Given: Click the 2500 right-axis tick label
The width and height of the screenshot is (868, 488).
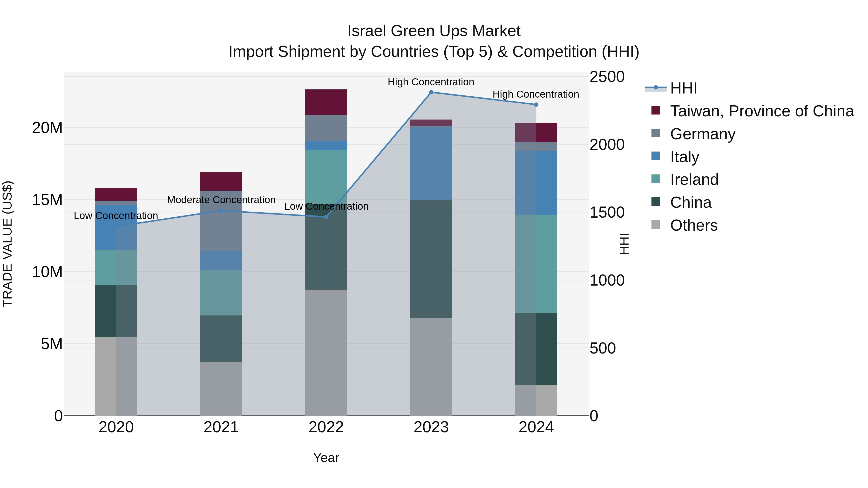Looking at the screenshot, I should (607, 77).
